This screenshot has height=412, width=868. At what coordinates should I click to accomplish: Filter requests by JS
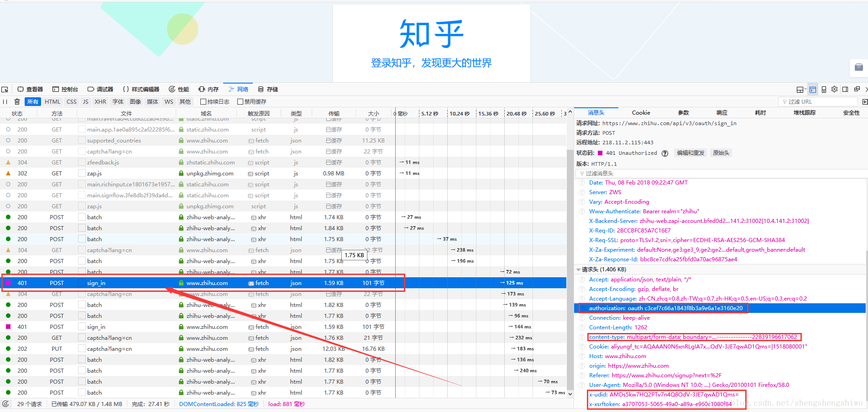point(86,102)
